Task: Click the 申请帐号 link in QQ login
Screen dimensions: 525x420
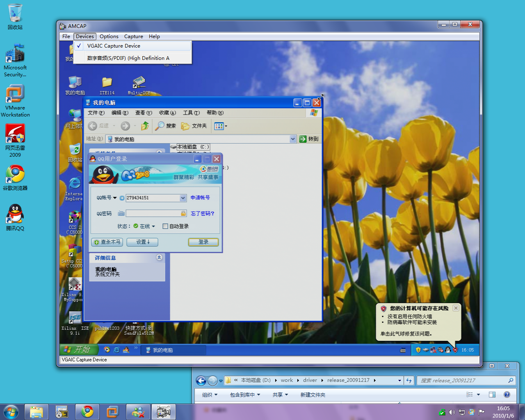Action: [x=200, y=198]
